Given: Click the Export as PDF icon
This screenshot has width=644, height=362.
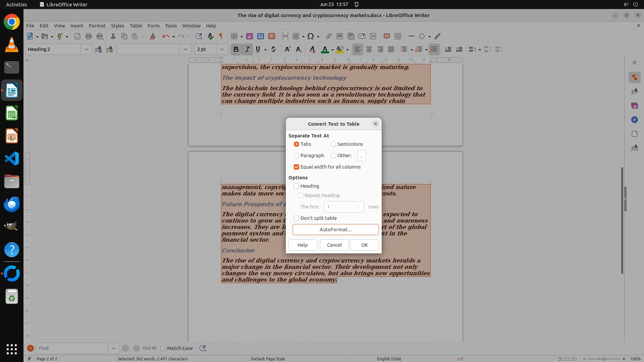Looking at the screenshot, I should pos(77,36).
